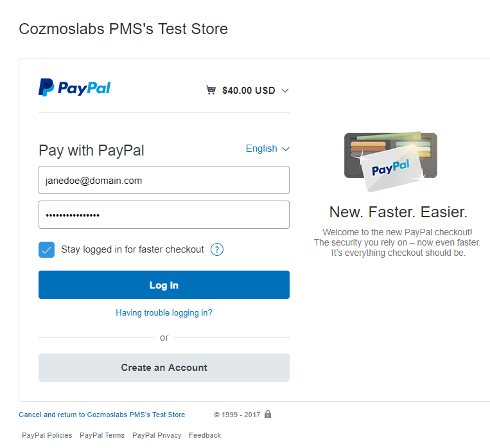Cancel and return to Cozmoslabs Test Store
The image size is (490, 448).
pos(102,415)
